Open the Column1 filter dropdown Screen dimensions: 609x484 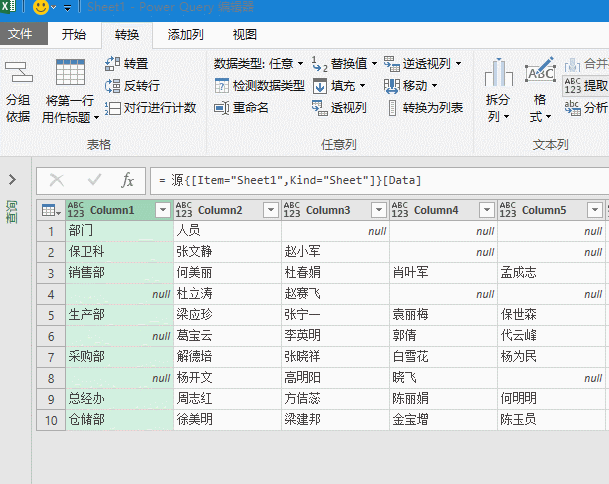coord(163,210)
